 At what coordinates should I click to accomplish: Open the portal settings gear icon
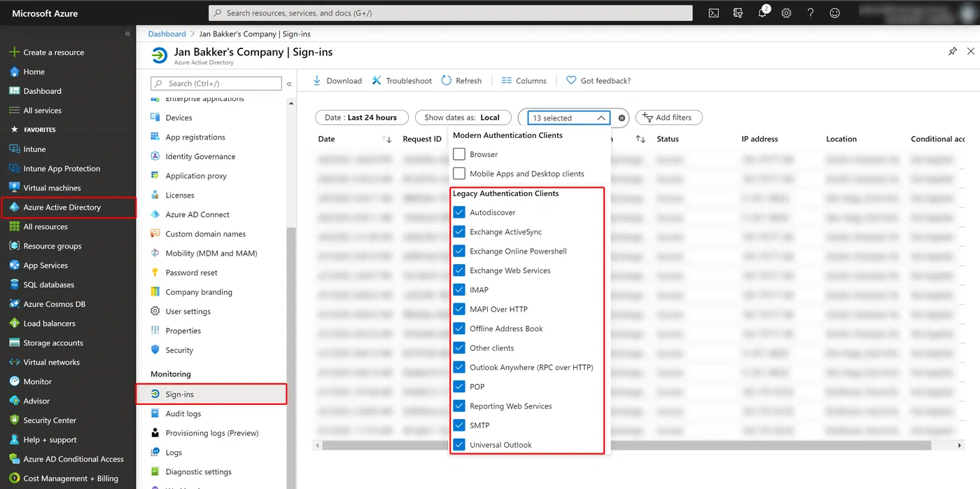click(786, 13)
